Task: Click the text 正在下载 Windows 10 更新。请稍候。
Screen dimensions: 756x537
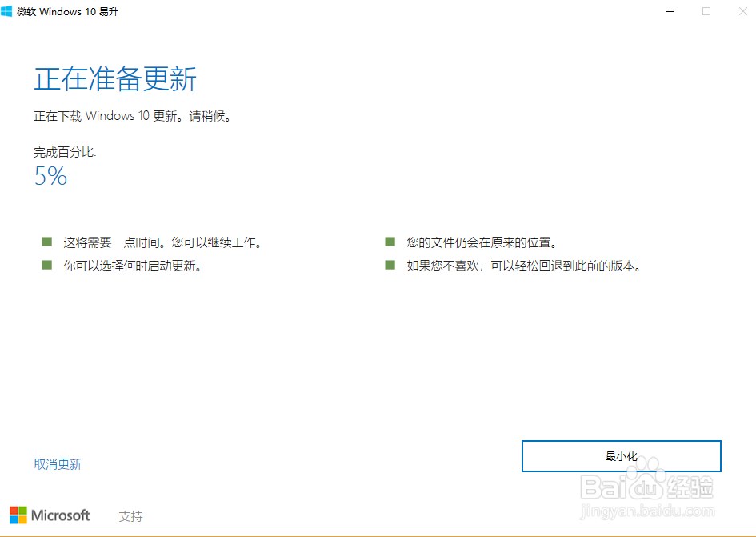Action: (133, 116)
